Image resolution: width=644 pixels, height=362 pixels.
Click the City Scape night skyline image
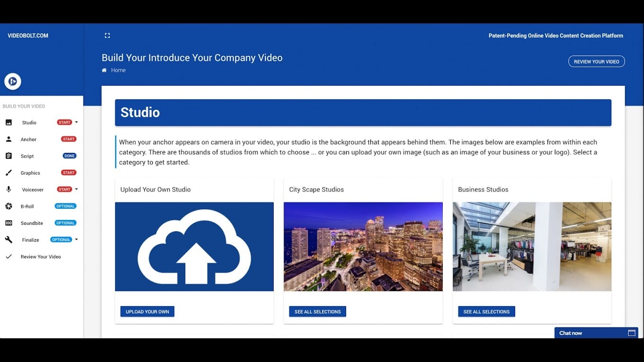(x=363, y=247)
